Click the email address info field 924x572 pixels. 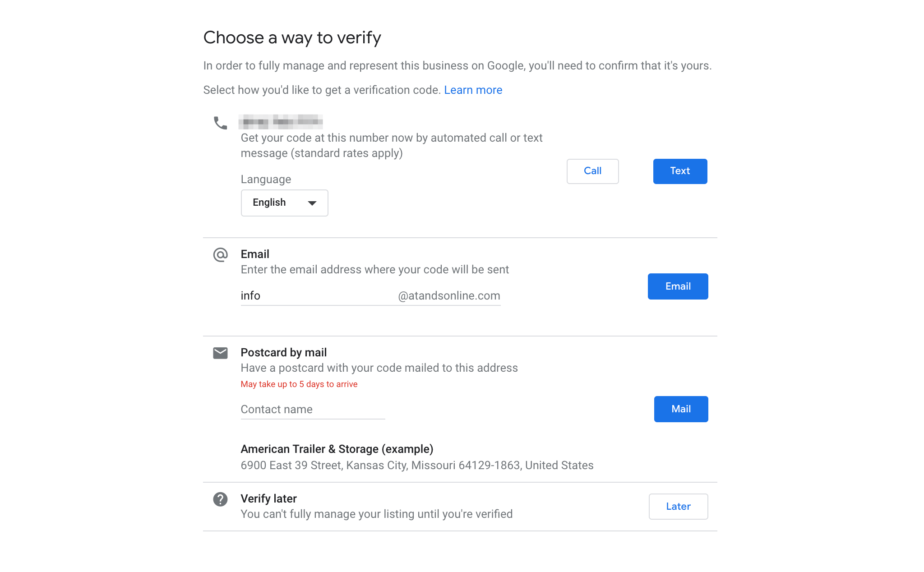tap(316, 296)
